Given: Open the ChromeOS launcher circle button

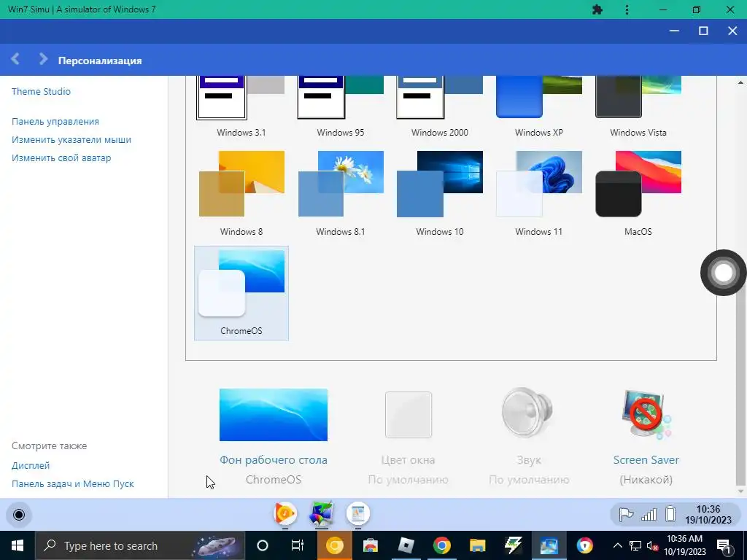Looking at the screenshot, I should [19, 515].
